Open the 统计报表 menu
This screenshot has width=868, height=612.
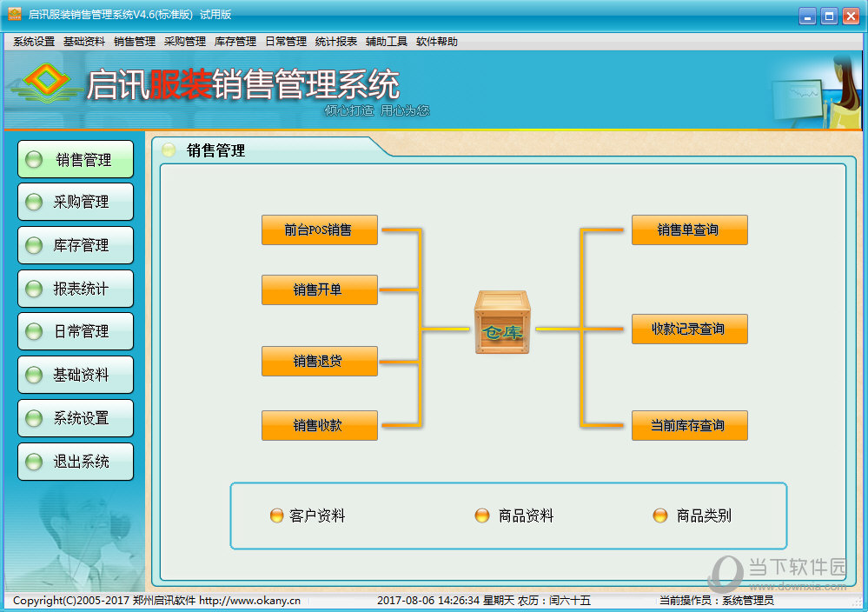pos(336,42)
